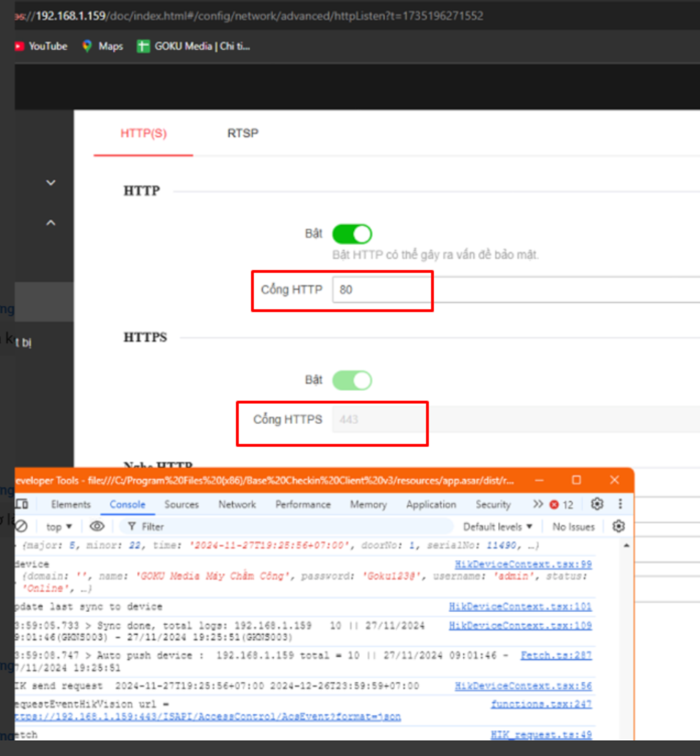Click console settings gear beside No Issues

(x=619, y=526)
